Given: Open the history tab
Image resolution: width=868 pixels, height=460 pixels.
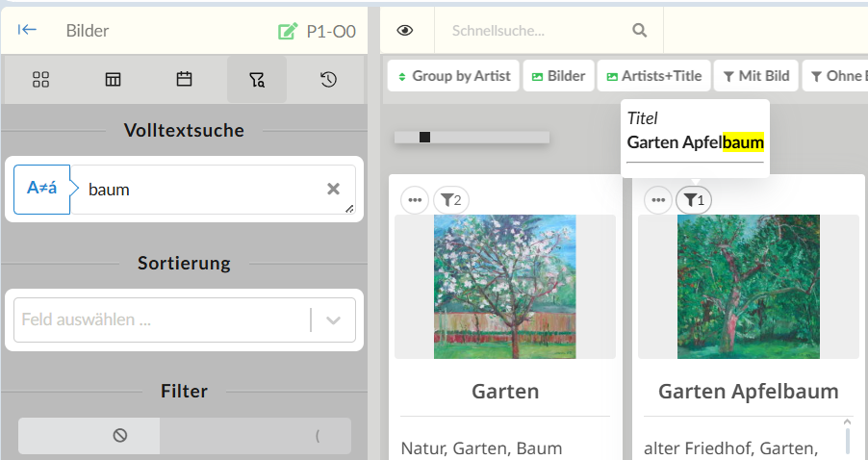Looking at the screenshot, I should point(328,80).
